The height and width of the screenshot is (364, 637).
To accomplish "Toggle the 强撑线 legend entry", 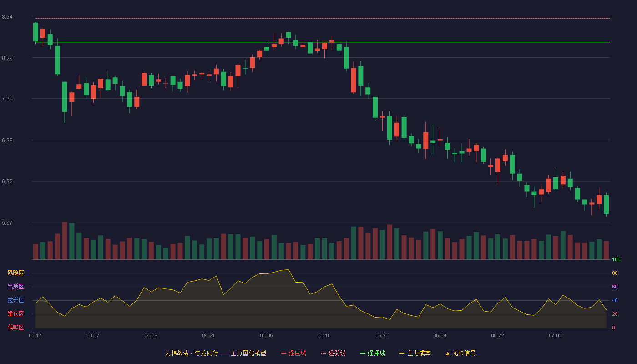I will tap(373, 353).
